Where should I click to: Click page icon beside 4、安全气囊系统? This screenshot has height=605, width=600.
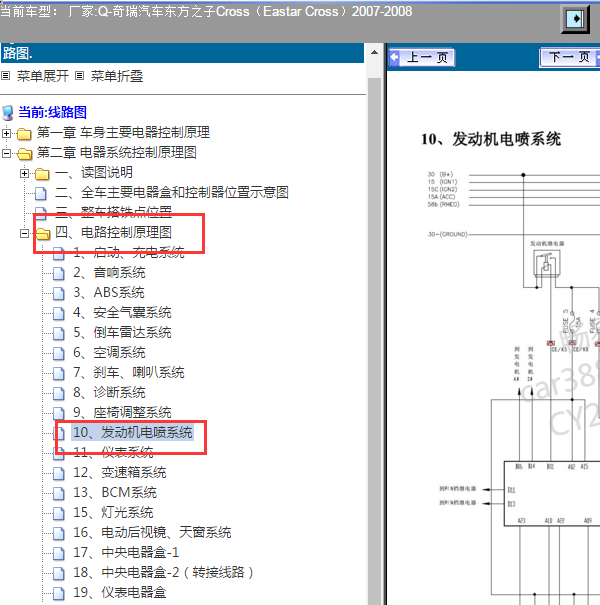(59, 314)
